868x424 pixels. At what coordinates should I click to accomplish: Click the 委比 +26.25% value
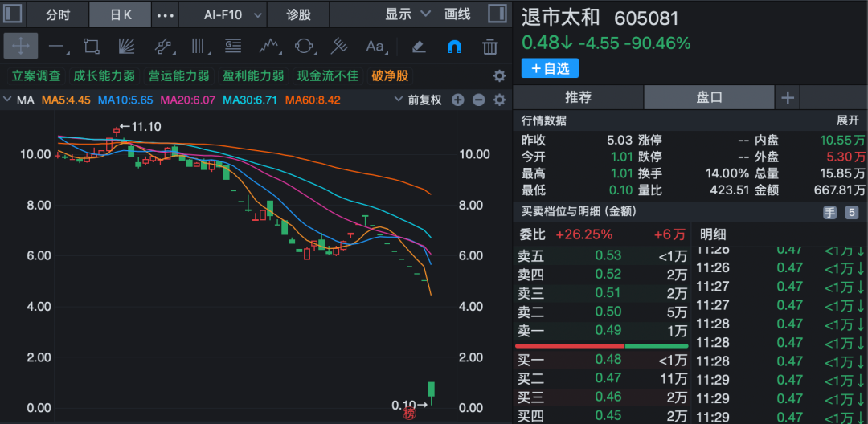[x=584, y=234]
